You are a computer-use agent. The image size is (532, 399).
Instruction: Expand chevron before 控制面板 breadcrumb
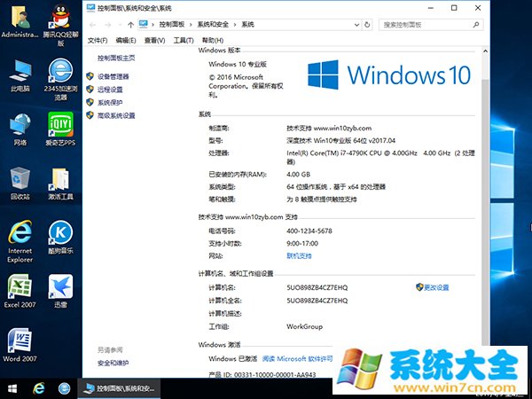(x=153, y=25)
